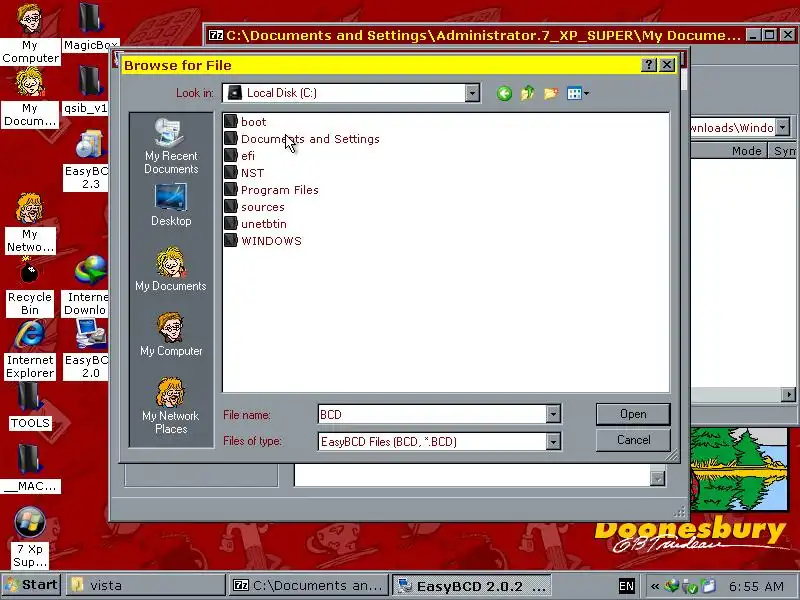This screenshot has height=600, width=800.
Task: Open My Network Places desktop icon
Action: [30, 223]
